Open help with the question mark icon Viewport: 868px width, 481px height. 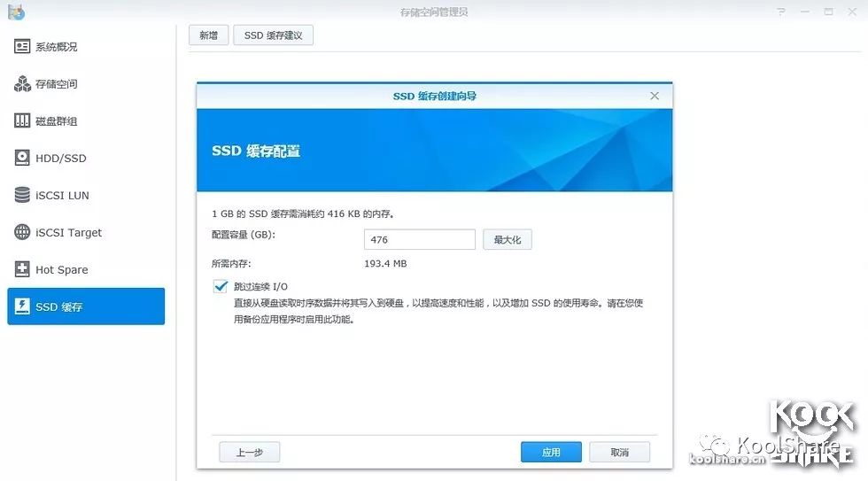781,12
